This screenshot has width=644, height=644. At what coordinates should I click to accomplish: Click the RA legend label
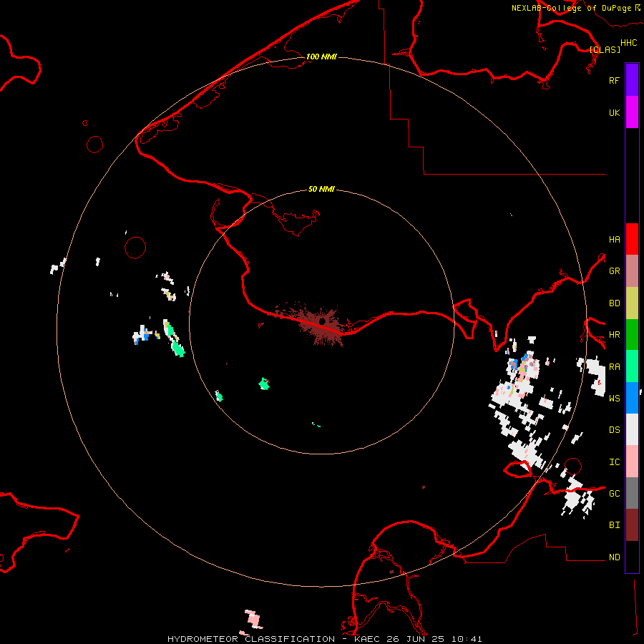(x=614, y=367)
